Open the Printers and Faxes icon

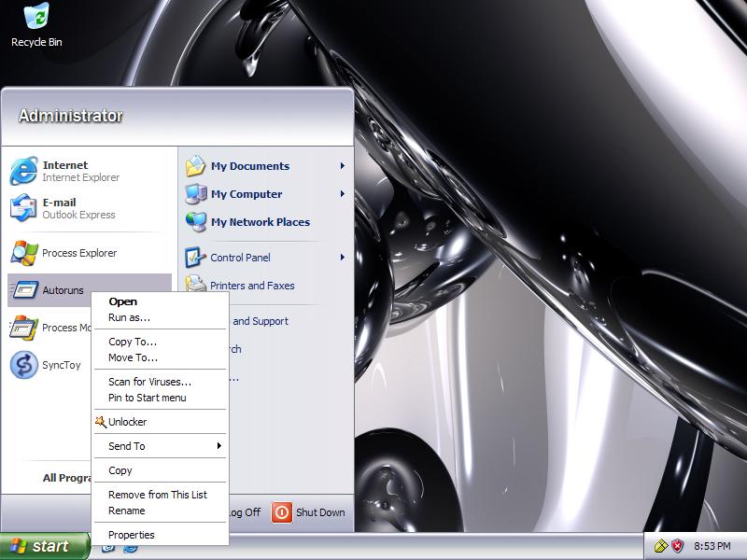tap(196, 285)
